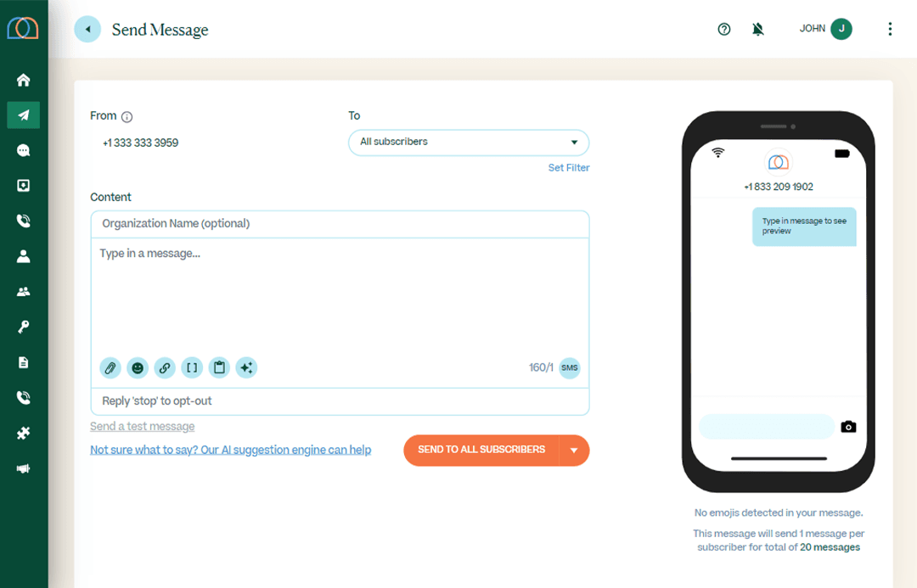Insert a link using the chain icon
917x588 pixels.
(x=165, y=367)
